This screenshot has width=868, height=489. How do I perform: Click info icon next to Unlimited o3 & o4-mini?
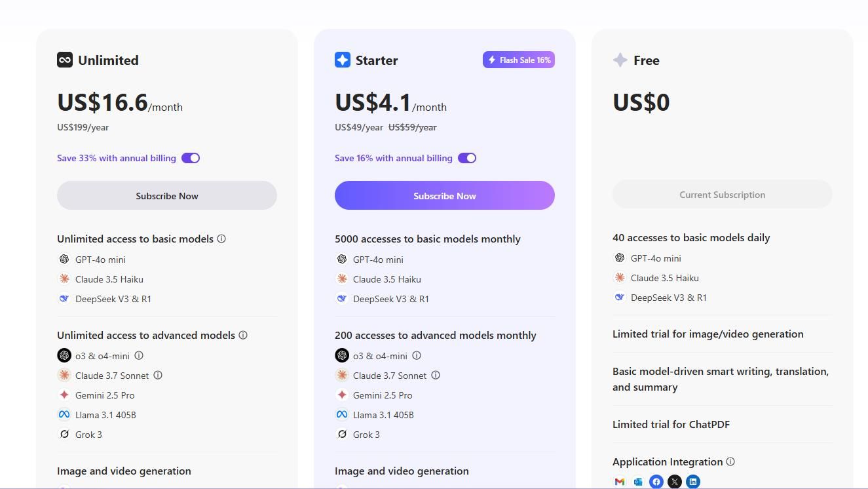[139, 355]
